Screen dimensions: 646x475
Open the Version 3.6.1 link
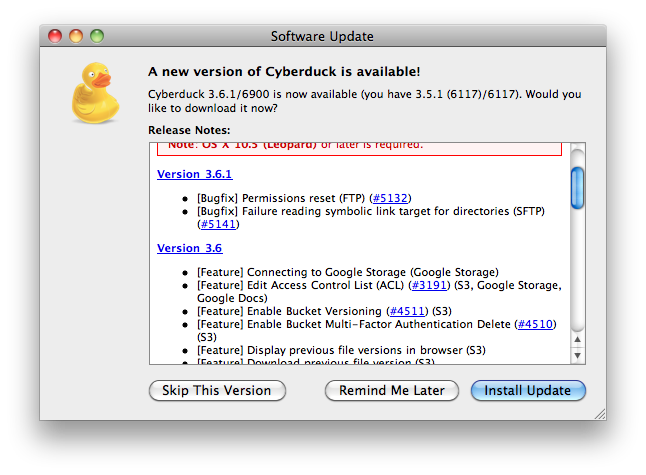click(194, 174)
